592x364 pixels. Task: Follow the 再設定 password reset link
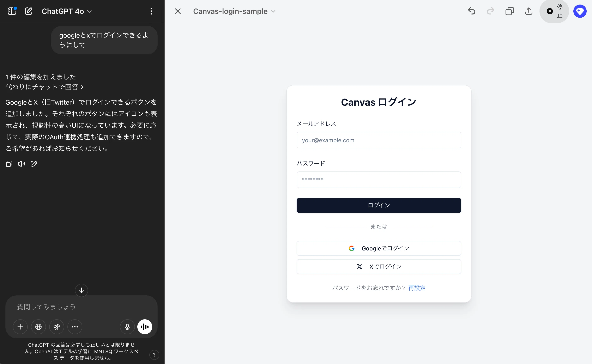click(x=417, y=288)
